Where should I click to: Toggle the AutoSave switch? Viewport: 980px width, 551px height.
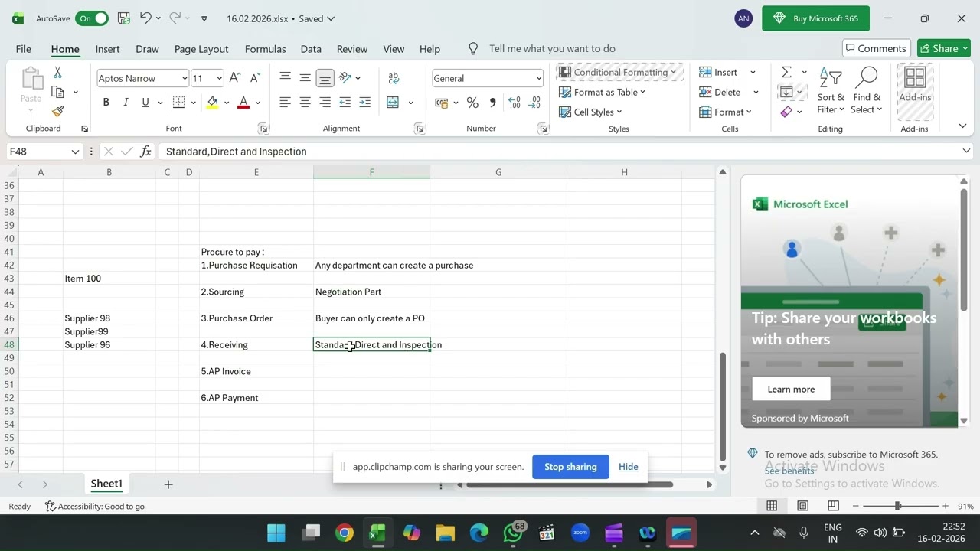click(x=91, y=18)
